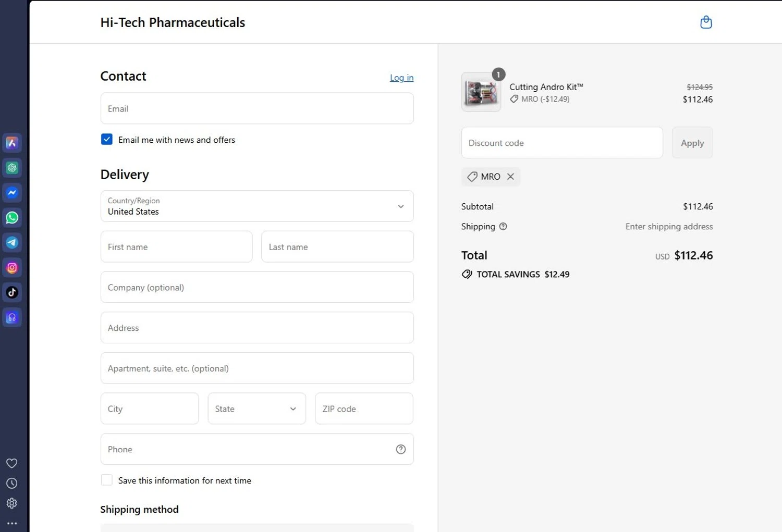This screenshot has height=532, width=782.
Task: Click the TOTAL SAVINGS $12.49 text
Action: click(523, 275)
